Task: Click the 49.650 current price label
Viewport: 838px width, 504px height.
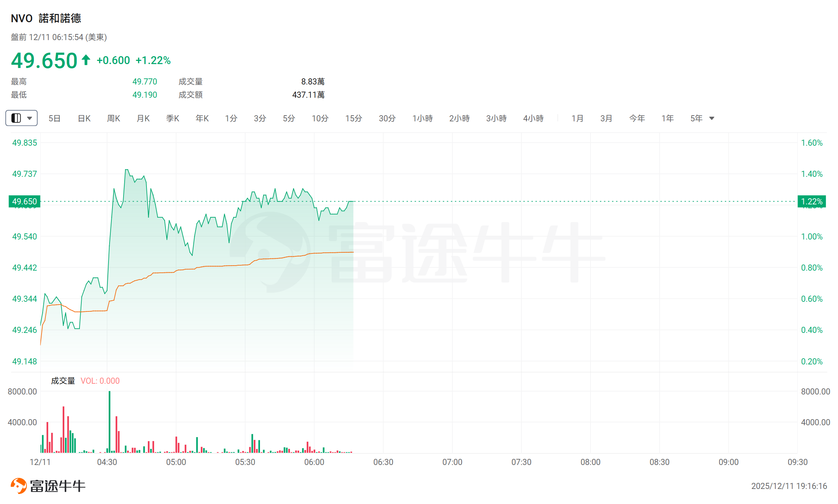Action: tap(24, 202)
